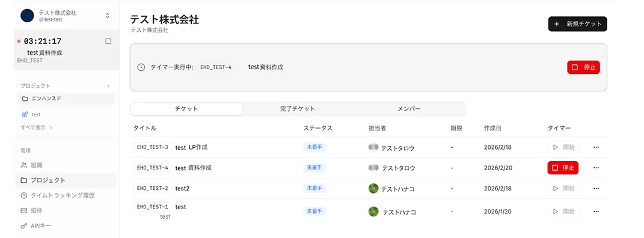This screenshot has width=644, height=238.
Task: Open ticket EHD_TEST-4 test 資料作成
Action: click(194, 168)
